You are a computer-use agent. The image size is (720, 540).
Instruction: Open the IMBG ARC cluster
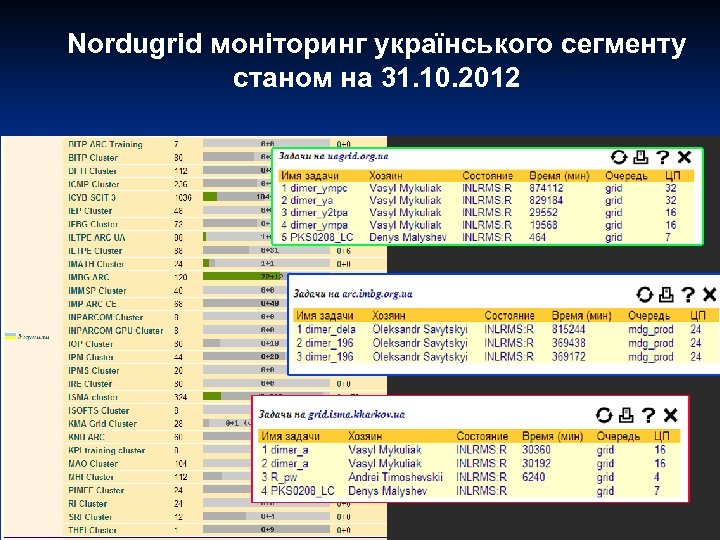[x=89, y=277]
